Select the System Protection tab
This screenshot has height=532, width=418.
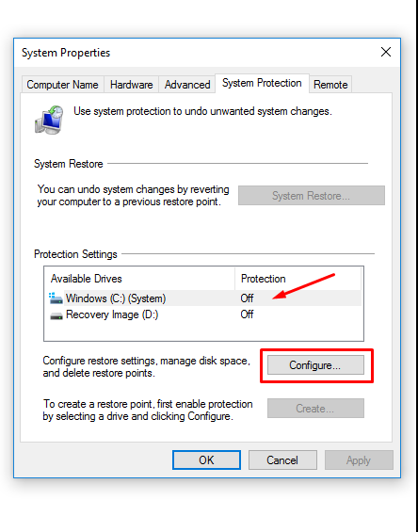tap(262, 83)
